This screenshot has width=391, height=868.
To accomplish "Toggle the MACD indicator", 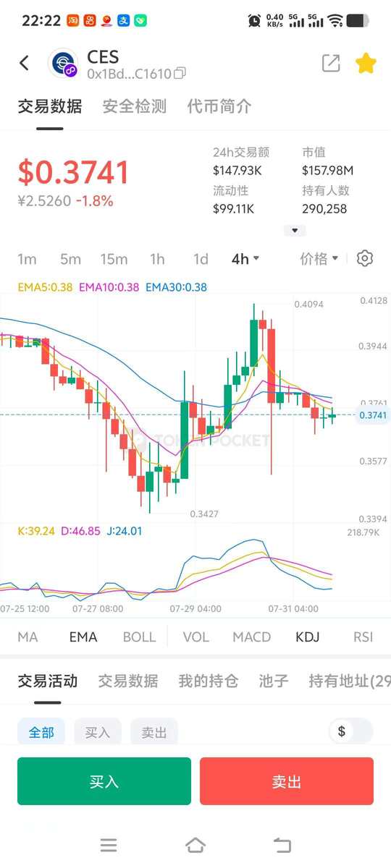I will pos(251,637).
